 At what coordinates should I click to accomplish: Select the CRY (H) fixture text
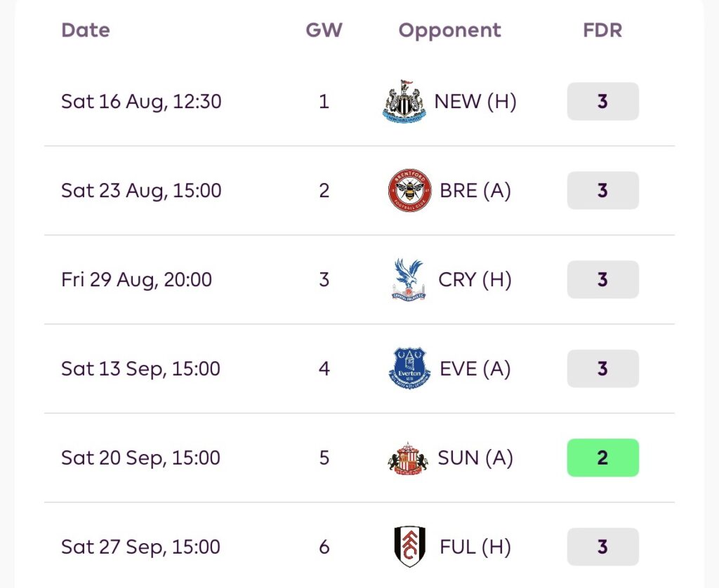click(475, 279)
